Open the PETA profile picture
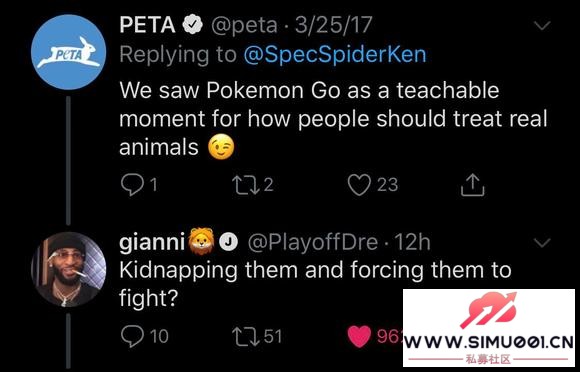Image resolution: width=580 pixels, height=372 pixels. tap(68, 52)
